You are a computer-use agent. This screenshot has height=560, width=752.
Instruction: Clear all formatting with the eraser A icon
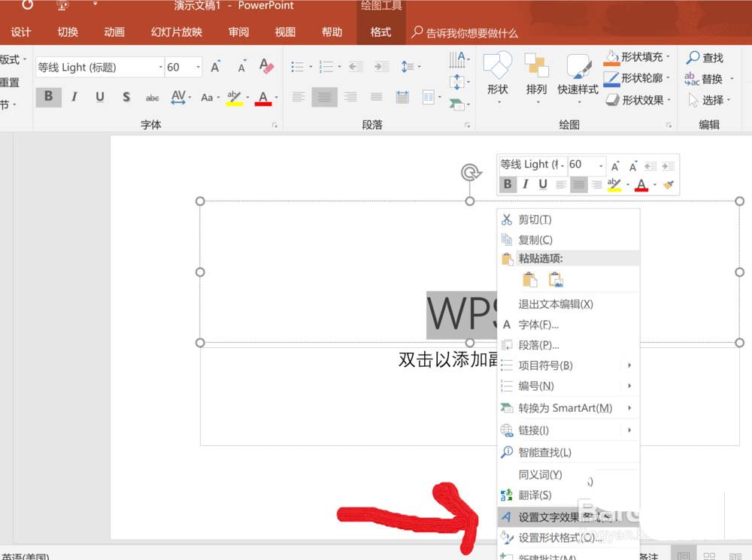[266, 66]
